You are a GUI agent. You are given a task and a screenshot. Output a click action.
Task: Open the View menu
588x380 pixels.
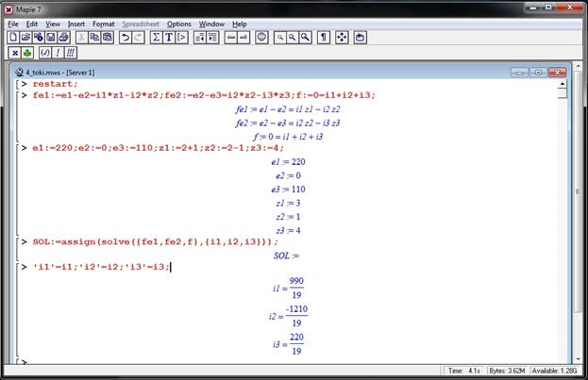pyautogui.click(x=53, y=24)
